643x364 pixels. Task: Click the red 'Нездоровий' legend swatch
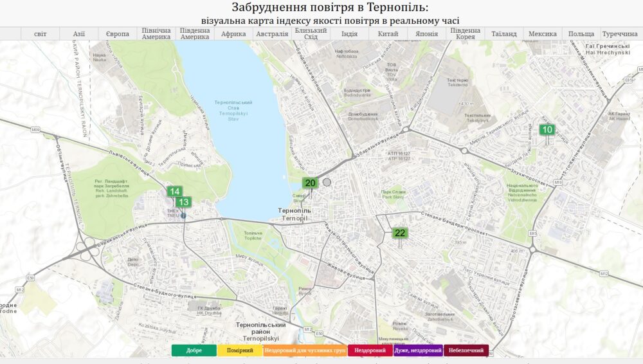pyautogui.click(x=370, y=350)
